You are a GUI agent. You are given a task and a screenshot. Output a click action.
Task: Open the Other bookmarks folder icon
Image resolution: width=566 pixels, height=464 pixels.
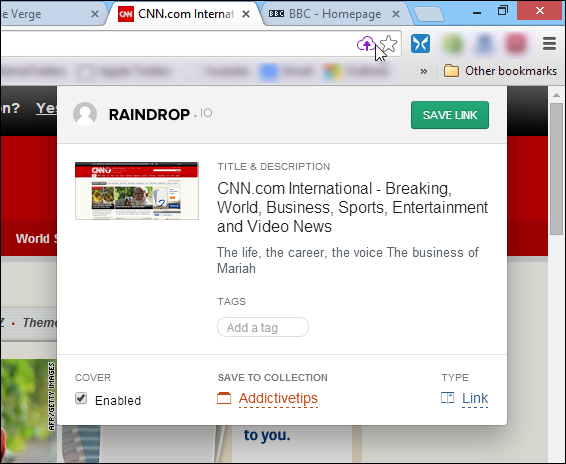(x=451, y=71)
